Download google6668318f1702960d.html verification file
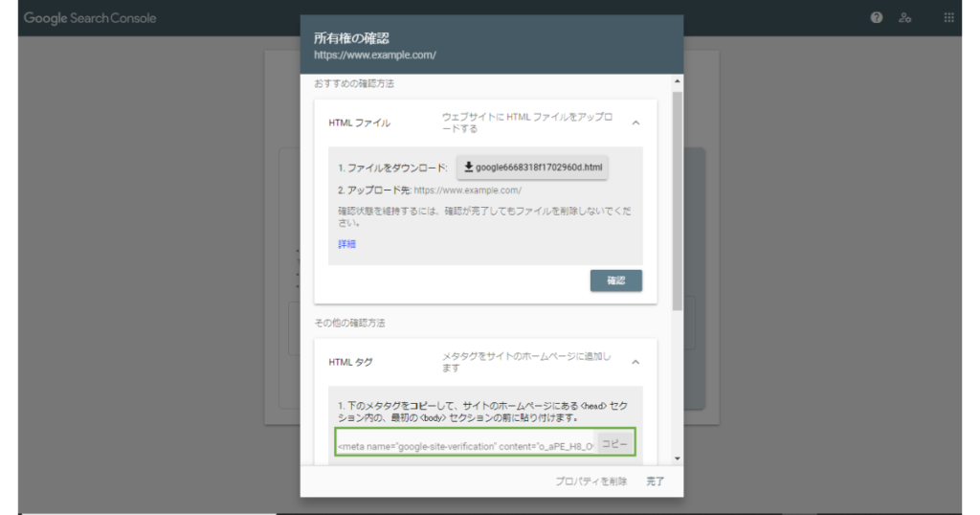This screenshot has width=980, height=515. pyautogui.click(x=532, y=168)
